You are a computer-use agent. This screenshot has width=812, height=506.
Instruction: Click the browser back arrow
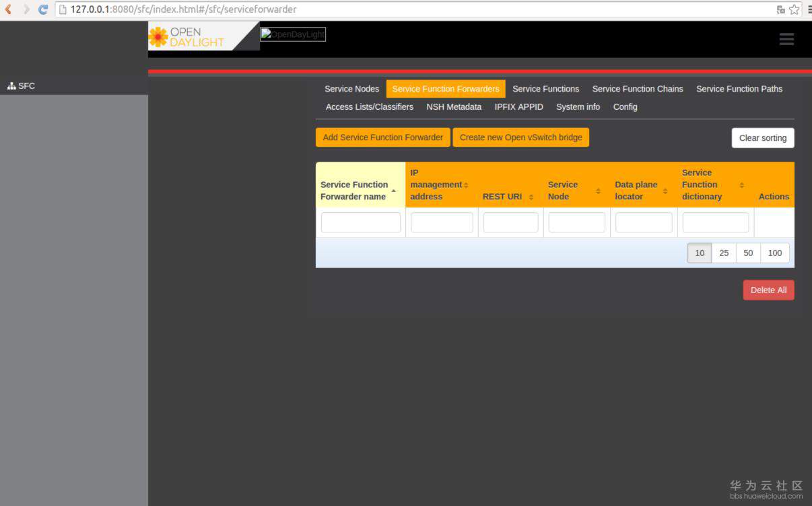(x=7, y=9)
